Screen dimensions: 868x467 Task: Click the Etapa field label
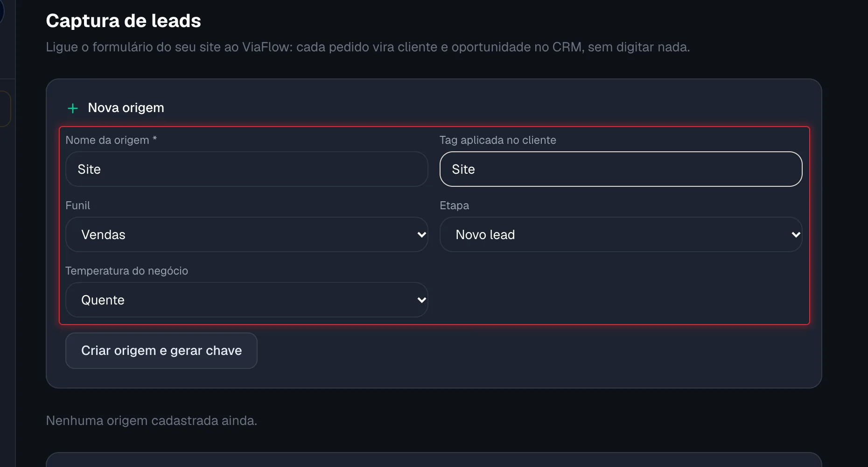pos(455,205)
